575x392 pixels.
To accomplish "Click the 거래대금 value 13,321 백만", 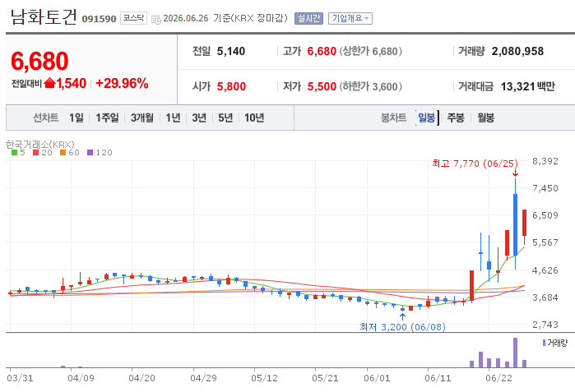I will point(527,86).
